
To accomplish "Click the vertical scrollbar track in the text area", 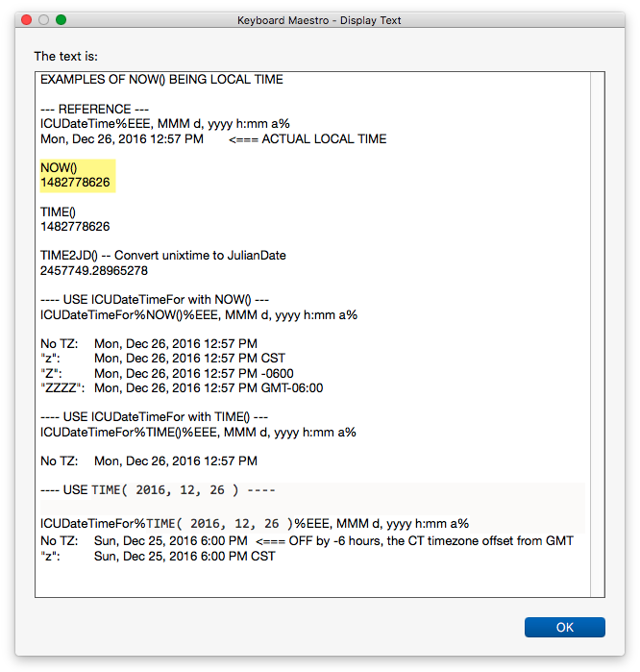I will click(x=597, y=335).
